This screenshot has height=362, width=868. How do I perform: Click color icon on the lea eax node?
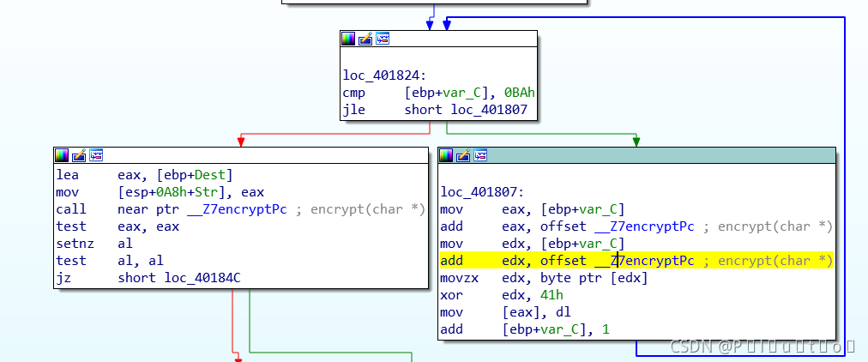[x=62, y=155]
